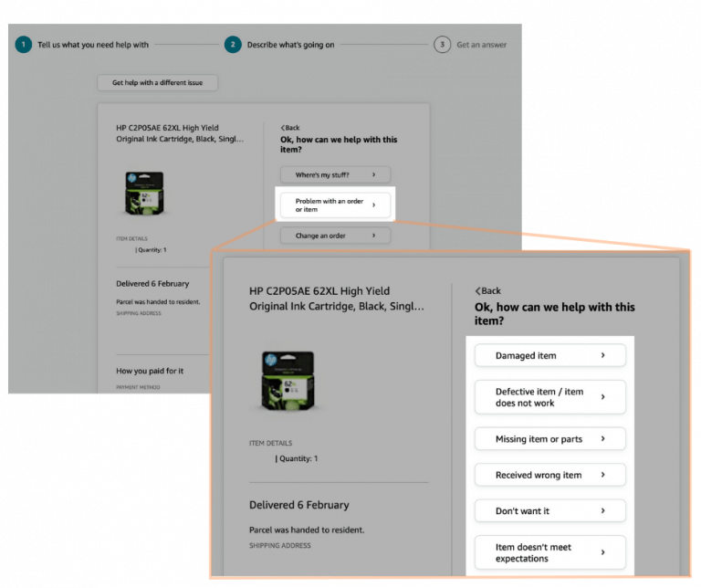The width and height of the screenshot is (701, 588).
Task: Choose Item doesn't meet expectations
Action: [x=549, y=552]
